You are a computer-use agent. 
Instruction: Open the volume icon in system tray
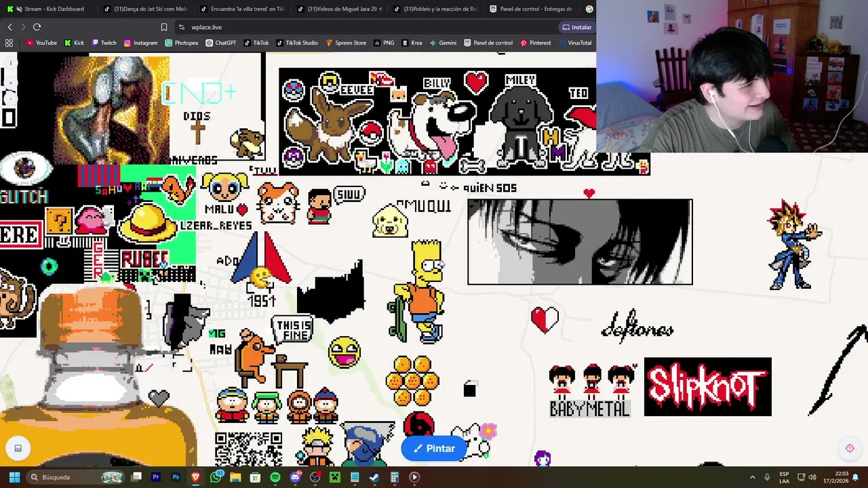tap(812, 477)
